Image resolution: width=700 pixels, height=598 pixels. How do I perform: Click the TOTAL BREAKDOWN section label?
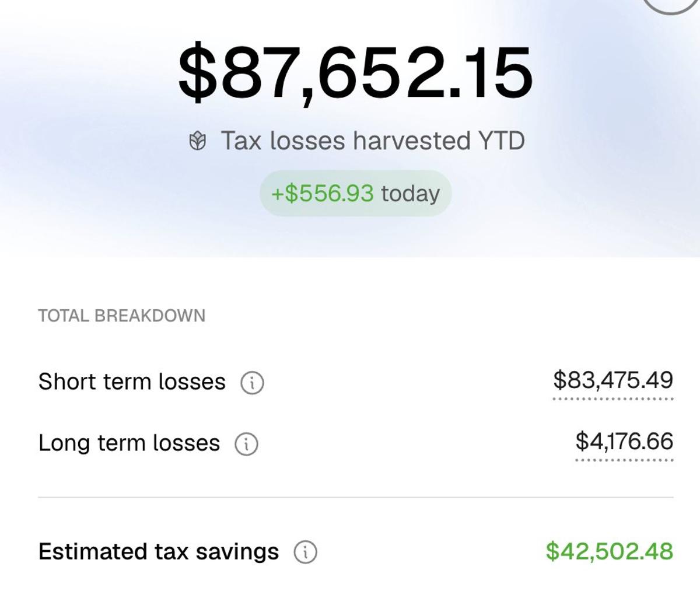point(121,316)
